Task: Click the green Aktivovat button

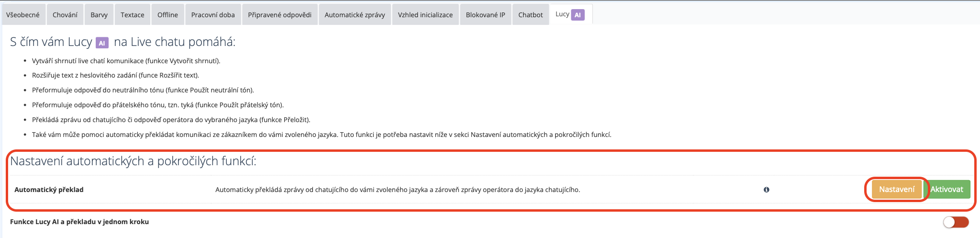Action: point(947,189)
